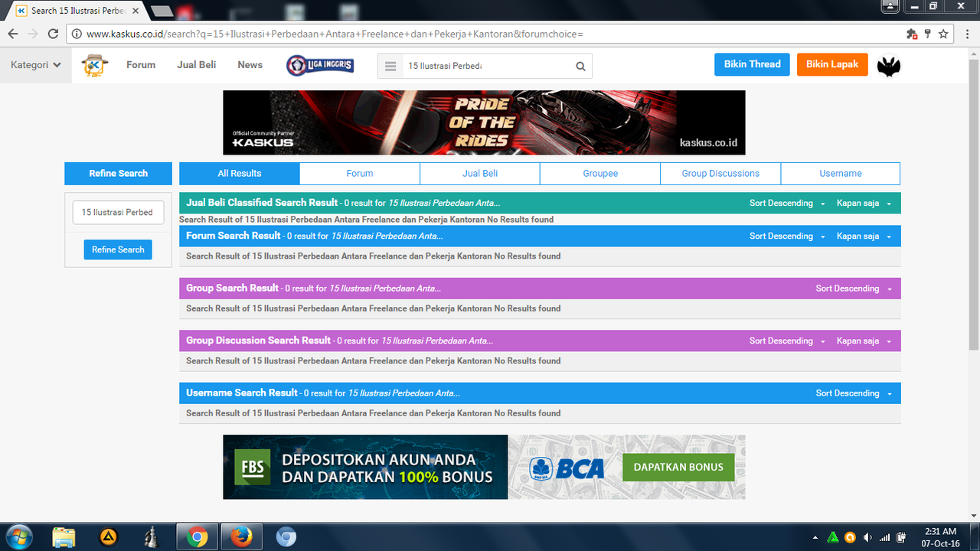Open the AIMP orange triangle taskbar icon

pos(109,537)
